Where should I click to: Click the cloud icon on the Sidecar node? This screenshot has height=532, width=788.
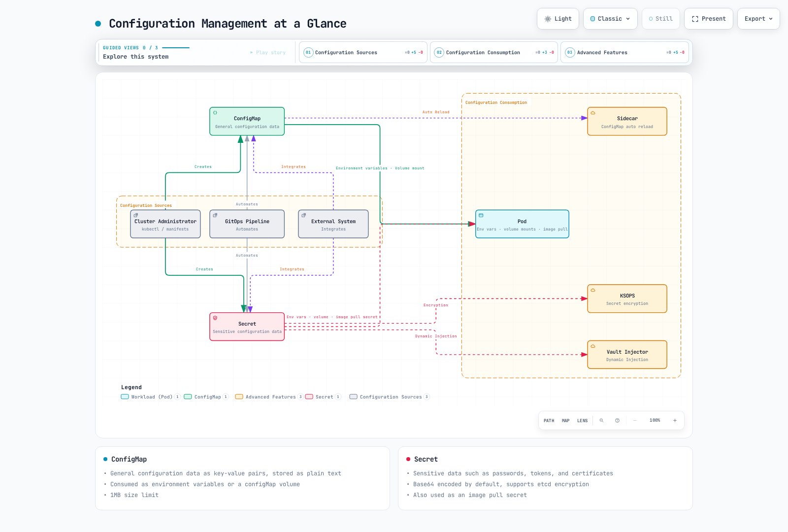tap(593, 113)
